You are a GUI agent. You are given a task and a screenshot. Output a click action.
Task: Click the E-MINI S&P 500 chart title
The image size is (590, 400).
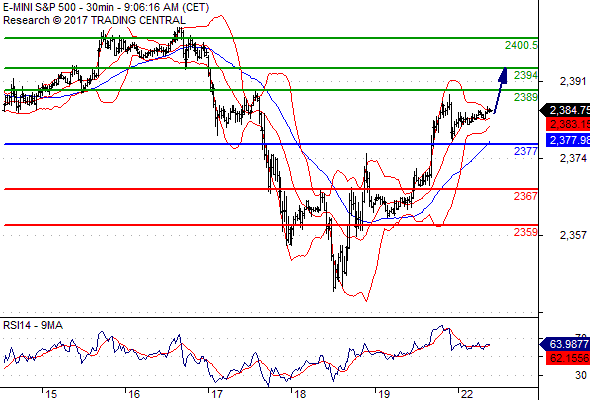coord(106,7)
